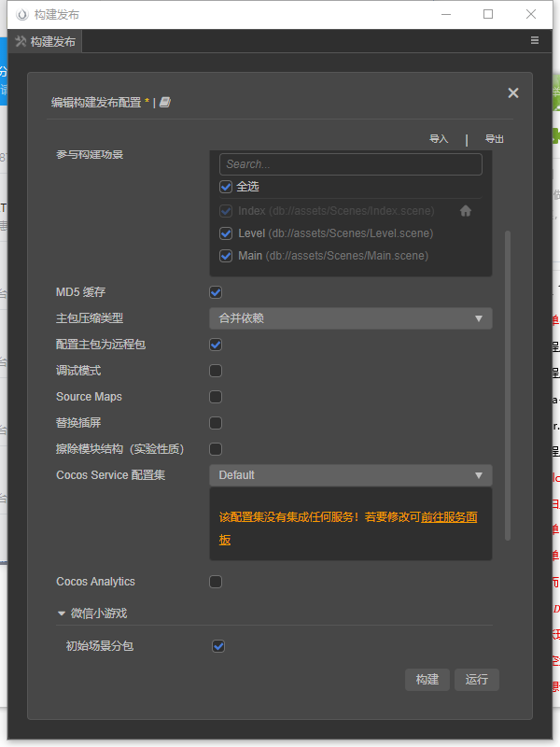Maximize the 构建发布 window

(487, 14)
